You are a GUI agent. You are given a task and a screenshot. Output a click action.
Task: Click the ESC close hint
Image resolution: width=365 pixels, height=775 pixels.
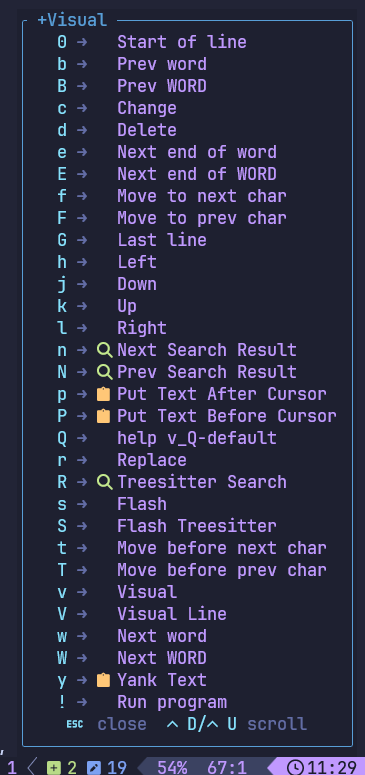pos(106,725)
